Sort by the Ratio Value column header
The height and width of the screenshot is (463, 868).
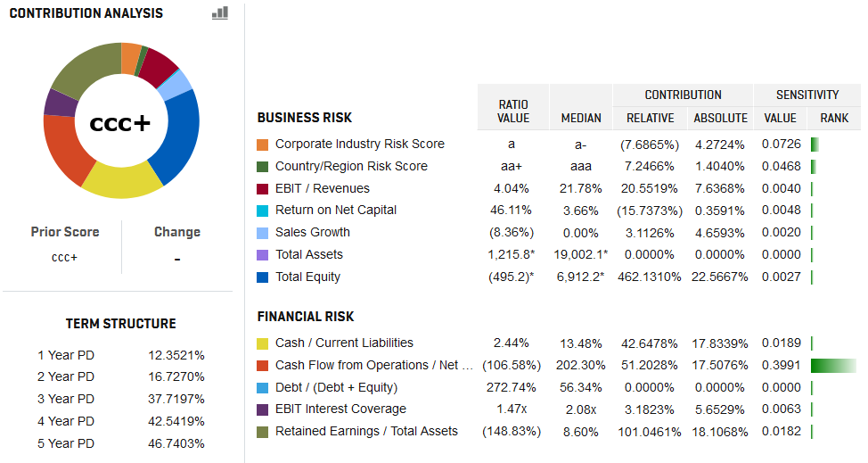tap(513, 112)
